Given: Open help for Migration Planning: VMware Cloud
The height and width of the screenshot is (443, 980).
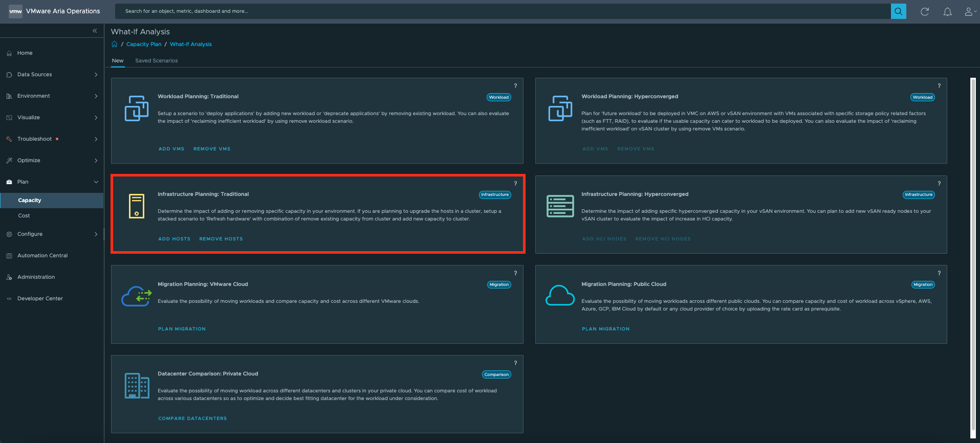Looking at the screenshot, I should pyautogui.click(x=515, y=274).
